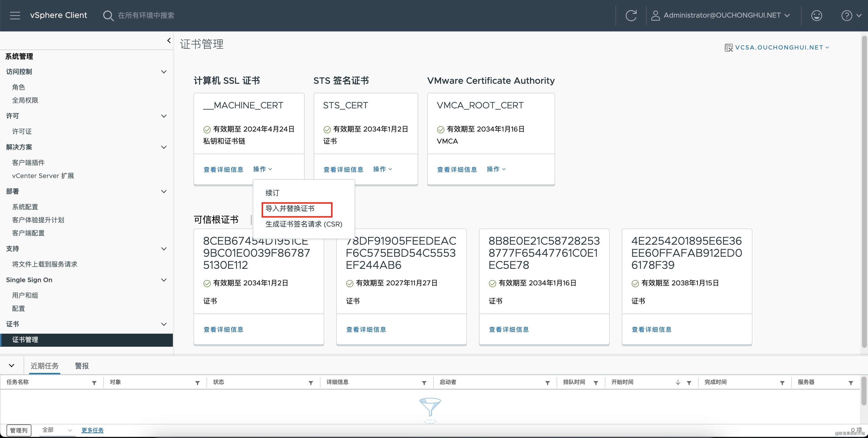Screen dimensions: 868x438
Task: Filter the 详细信息 column
Action: (424, 383)
